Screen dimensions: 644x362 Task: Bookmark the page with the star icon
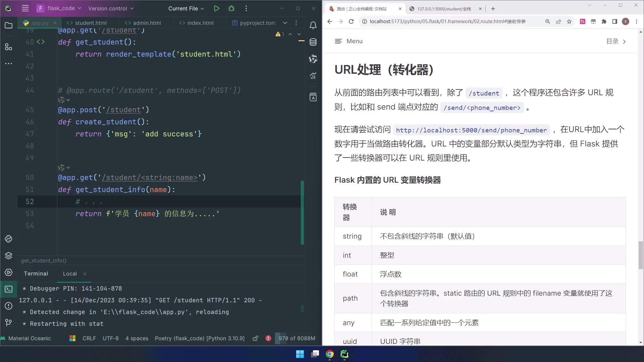pos(569,21)
